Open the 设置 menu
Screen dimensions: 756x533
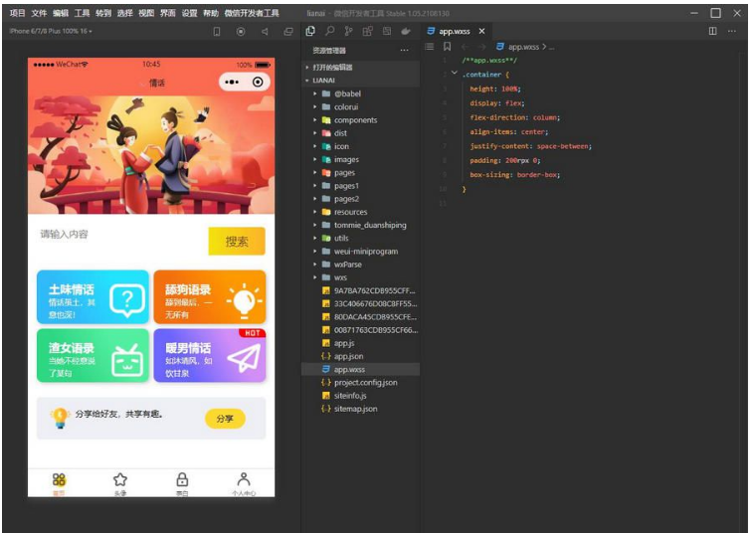click(189, 13)
